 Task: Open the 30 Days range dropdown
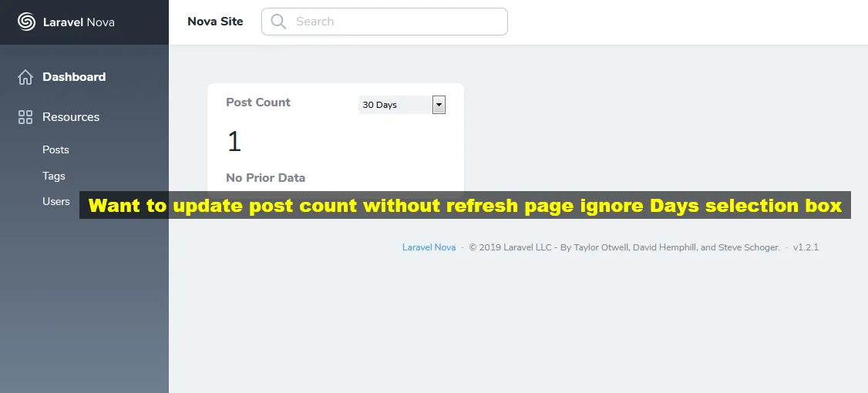(x=402, y=105)
